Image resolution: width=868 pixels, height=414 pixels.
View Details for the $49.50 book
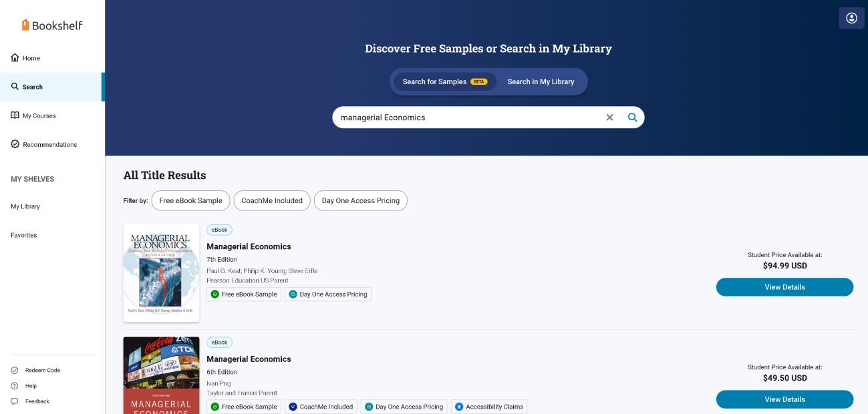784,399
